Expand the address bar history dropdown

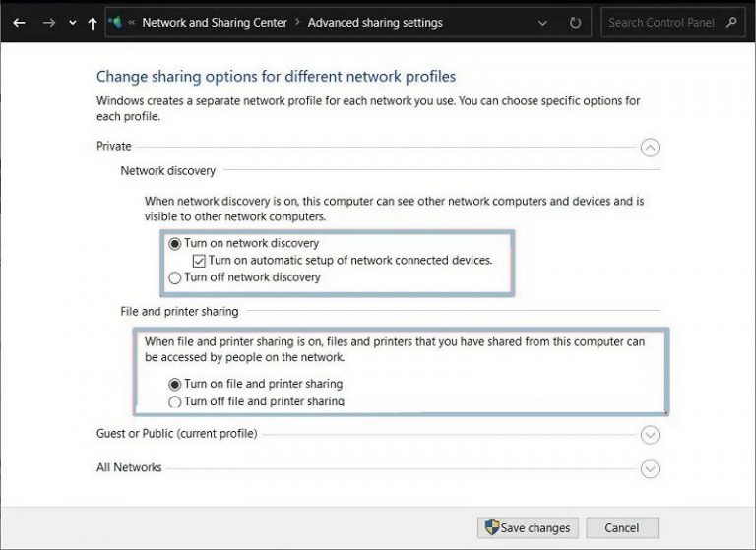543,23
